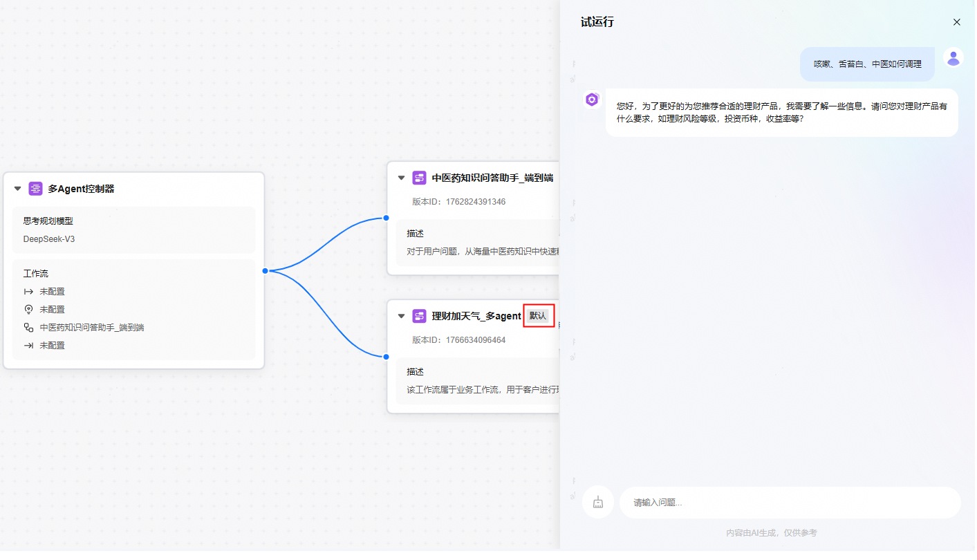Click the start-arrow icon on first 未配置 row

28,292
